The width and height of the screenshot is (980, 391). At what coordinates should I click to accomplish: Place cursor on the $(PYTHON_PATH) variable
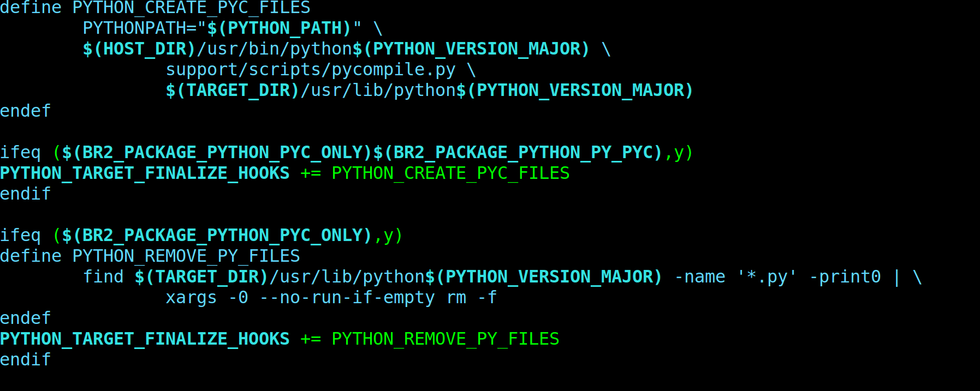coord(279,28)
